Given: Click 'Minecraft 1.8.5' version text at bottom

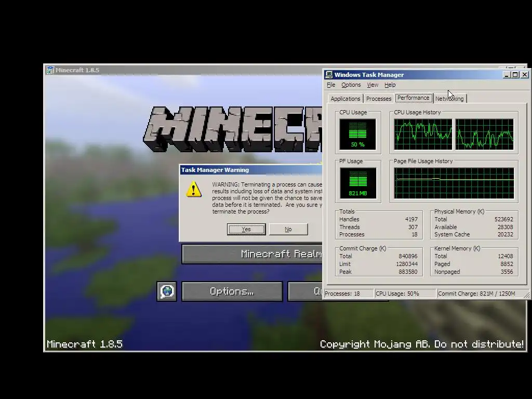Looking at the screenshot, I should pos(85,344).
